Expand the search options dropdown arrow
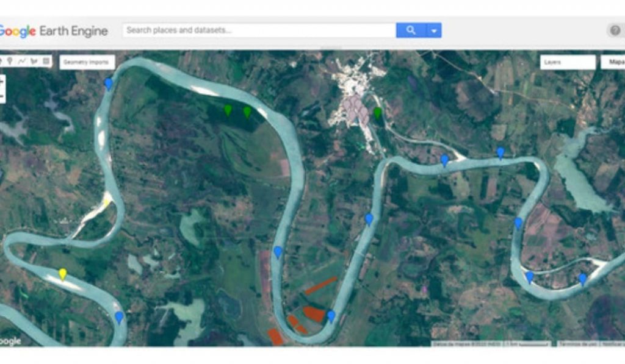625x364 pixels. 434,30
